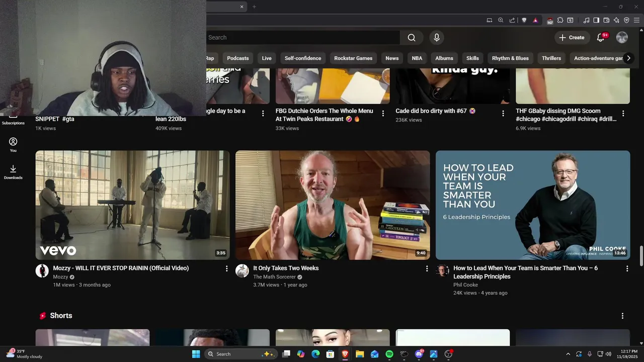
Task: Open the Leo AI sparkle icon
Action: coord(616,20)
